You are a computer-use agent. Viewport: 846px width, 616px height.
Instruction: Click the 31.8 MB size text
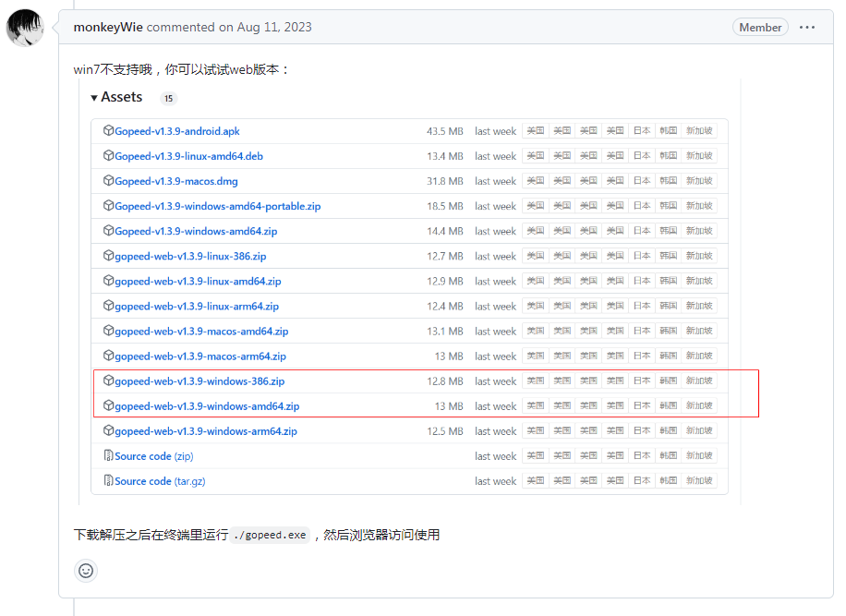[x=444, y=181]
